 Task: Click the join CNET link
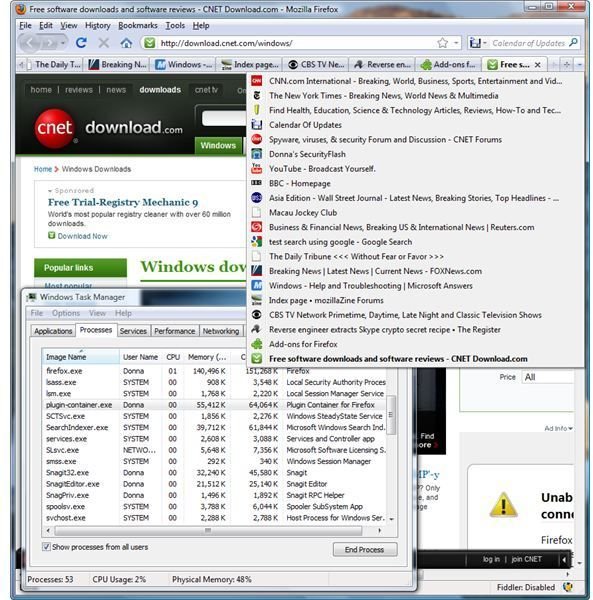(526, 559)
